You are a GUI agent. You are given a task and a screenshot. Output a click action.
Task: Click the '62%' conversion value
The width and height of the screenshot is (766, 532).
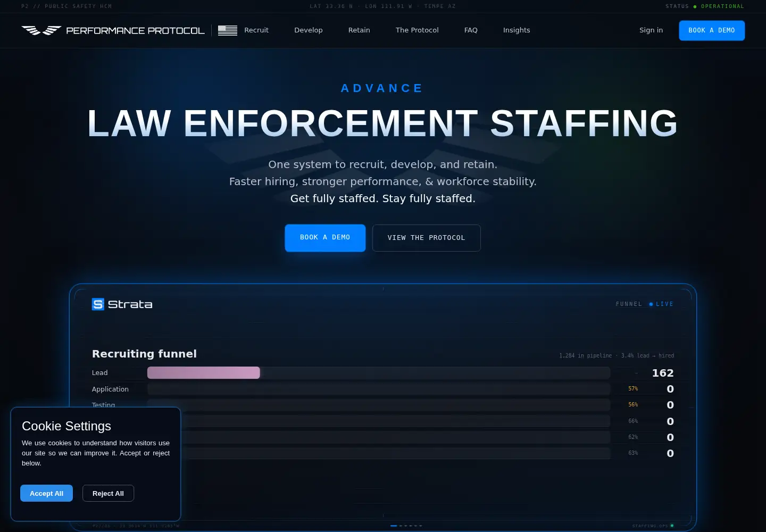click(633, 437)
